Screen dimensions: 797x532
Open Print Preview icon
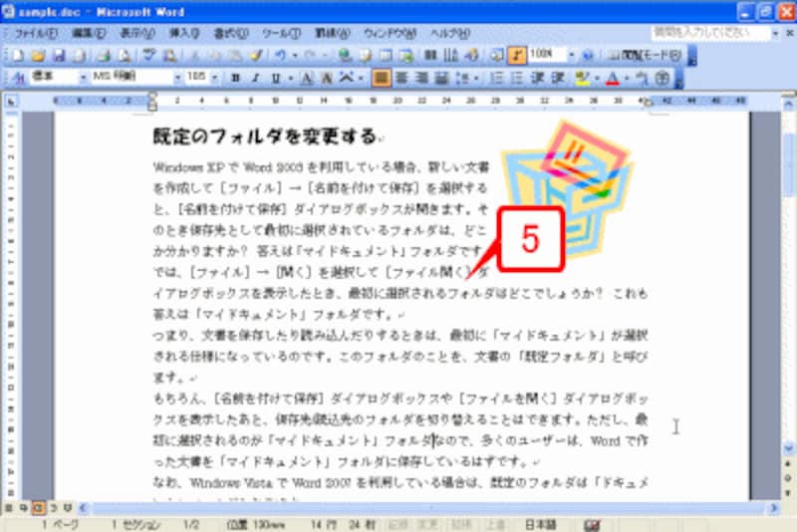126,55
